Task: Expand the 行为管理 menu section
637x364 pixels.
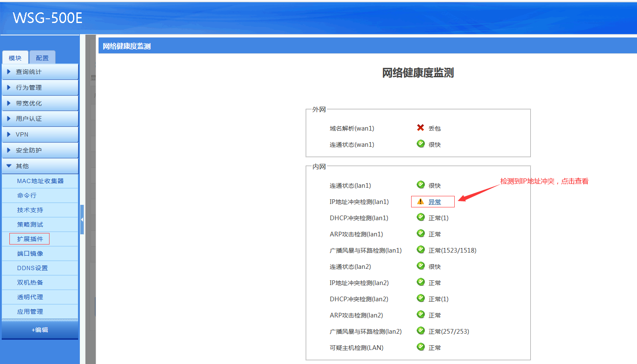Action: [x=40, y=87]
